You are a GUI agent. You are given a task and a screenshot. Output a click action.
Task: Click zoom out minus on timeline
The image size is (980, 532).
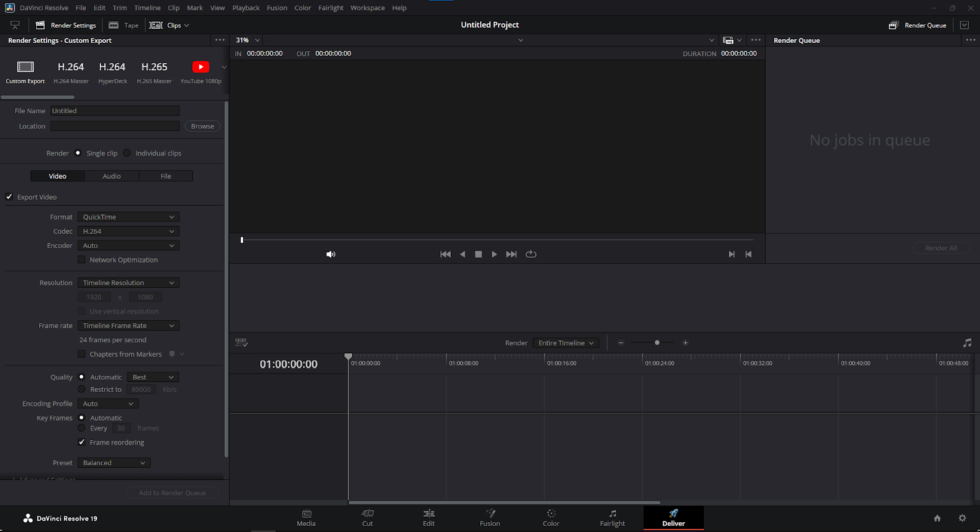(x=620, y=343)
